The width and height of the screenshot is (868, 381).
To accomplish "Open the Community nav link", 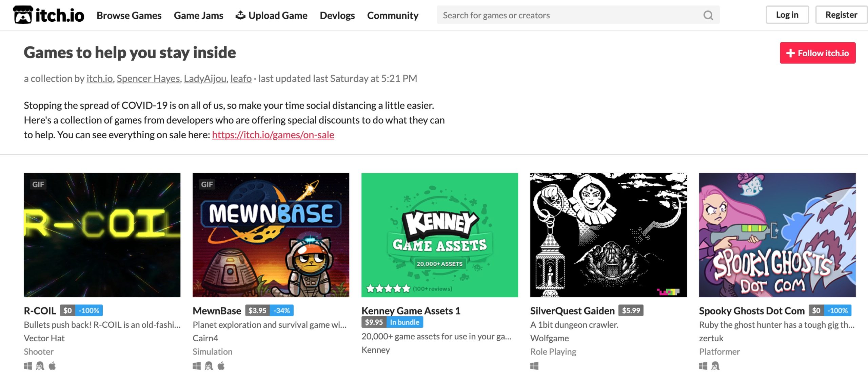I will tap(393, 15).
